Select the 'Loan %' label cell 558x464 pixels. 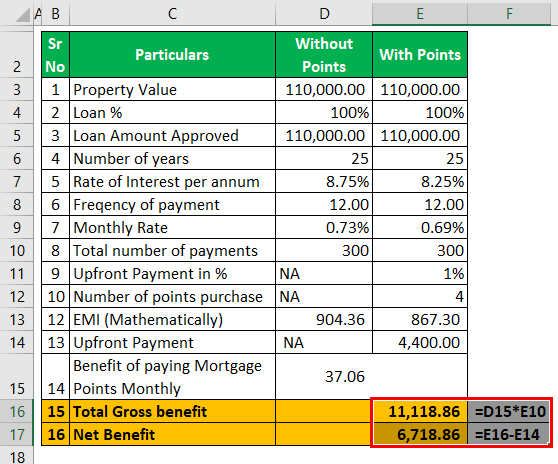tap(173, 112)
